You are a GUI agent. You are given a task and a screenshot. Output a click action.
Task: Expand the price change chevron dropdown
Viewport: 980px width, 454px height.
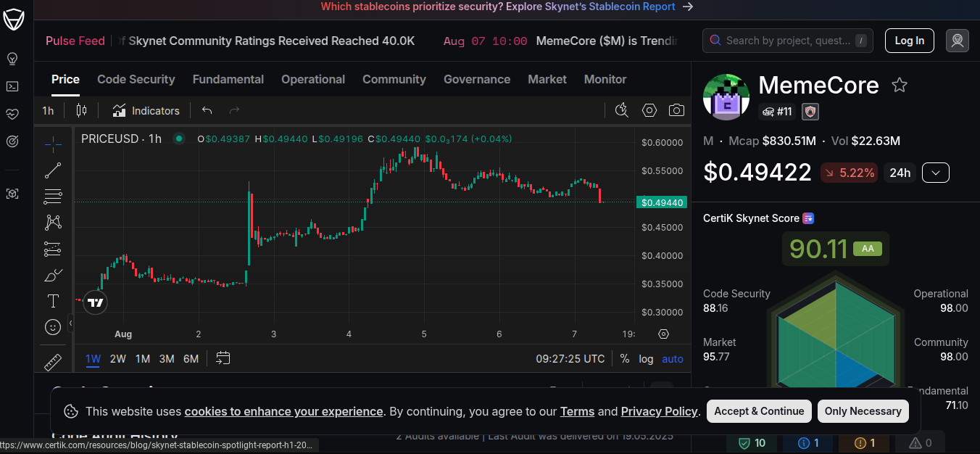pos(936,173)
